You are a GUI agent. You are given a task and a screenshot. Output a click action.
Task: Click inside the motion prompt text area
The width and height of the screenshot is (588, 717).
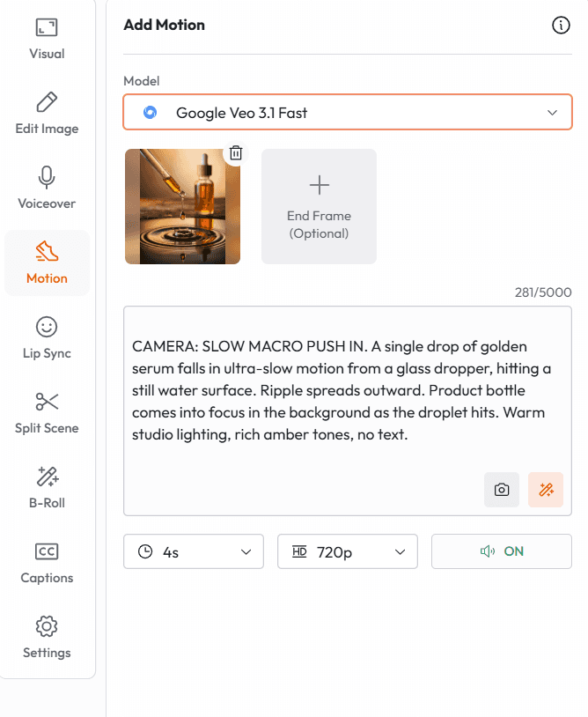tap(348, 411)
